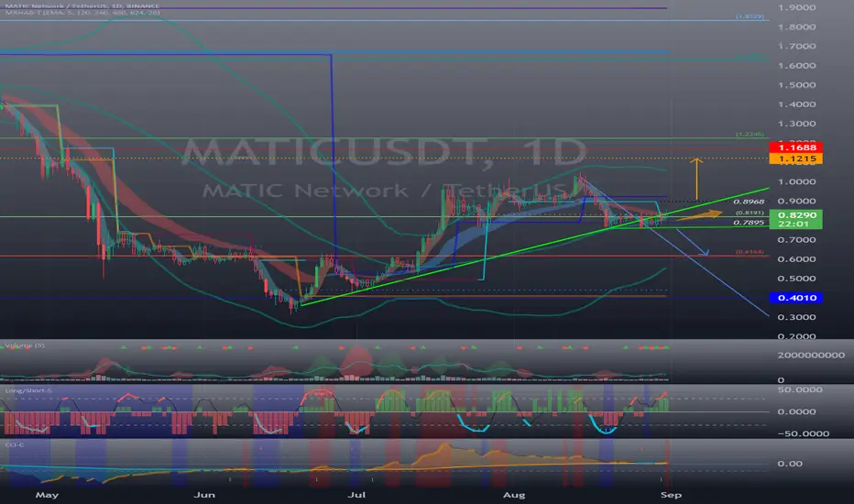Click the (0.6164) red level label
Viewport: 854px width, 504px height.
[750, 252]
